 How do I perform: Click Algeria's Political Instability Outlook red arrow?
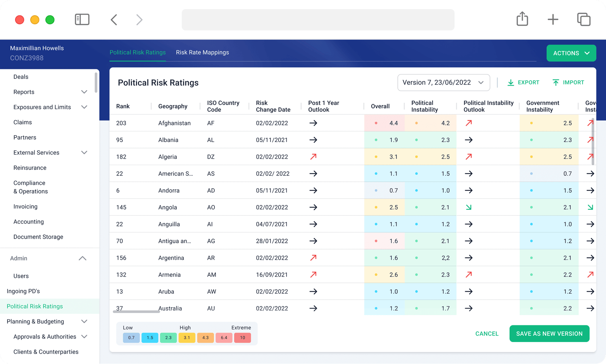point(469,157)
